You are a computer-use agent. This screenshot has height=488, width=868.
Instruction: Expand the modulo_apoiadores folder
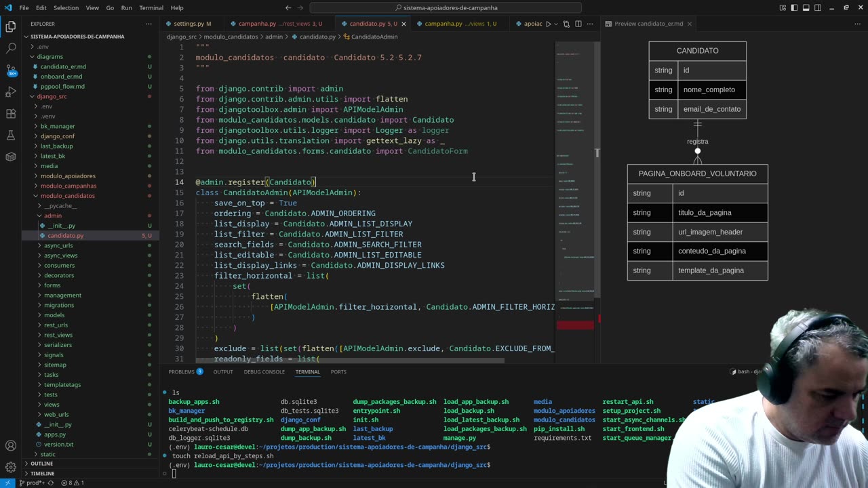point(68,176)
